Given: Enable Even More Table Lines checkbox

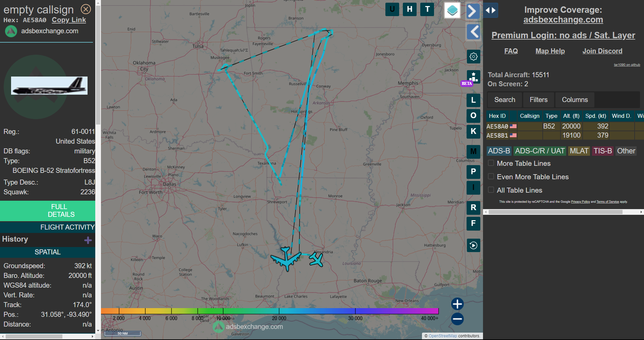Looking at the screenshot, I should point(491,177).
